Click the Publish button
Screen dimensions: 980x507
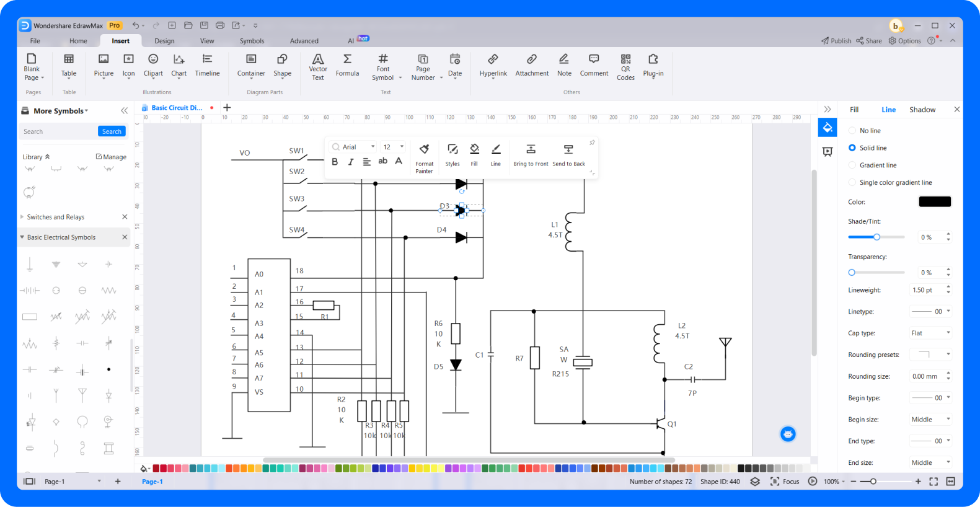click(x=836, y=41)
